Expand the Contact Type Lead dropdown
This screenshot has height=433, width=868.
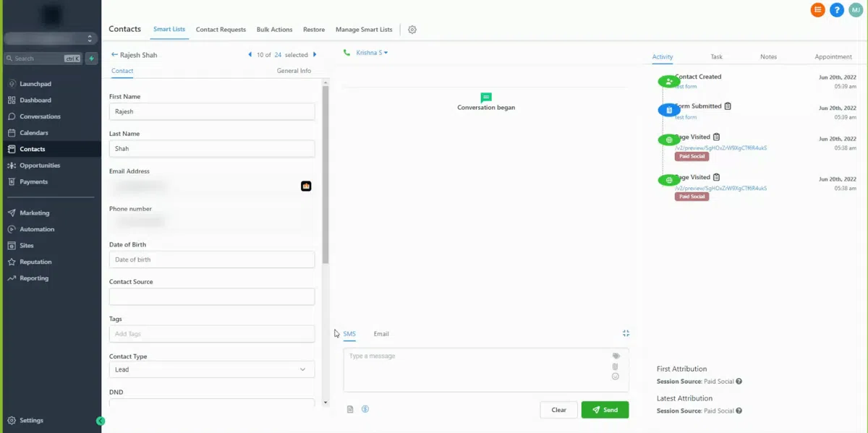click(212, 369)
